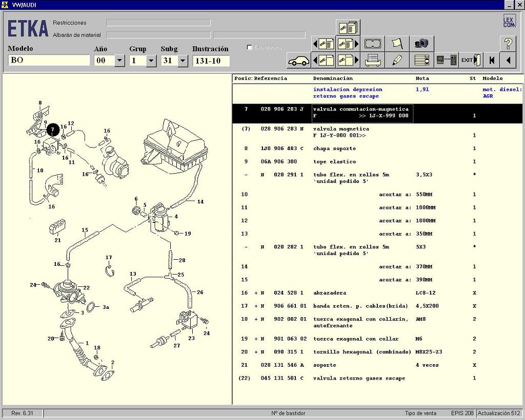Screen dimensions: 525x420
Task: Click callout number 14 in the diagram
Action: pos(200,202)
